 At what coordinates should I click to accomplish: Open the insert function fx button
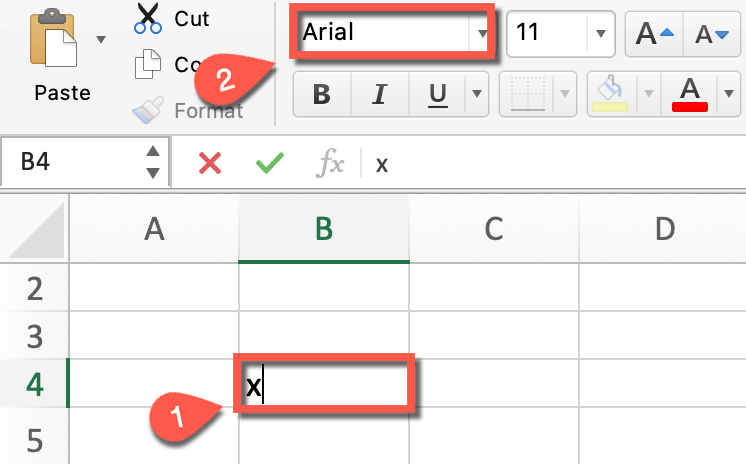click(x=330, y=163)
